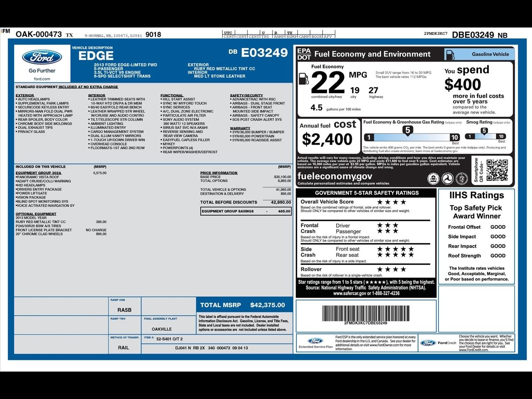532x399 pixels.
Task: Click the Base Price $35,100.00 value
Action: pos(282,177)
